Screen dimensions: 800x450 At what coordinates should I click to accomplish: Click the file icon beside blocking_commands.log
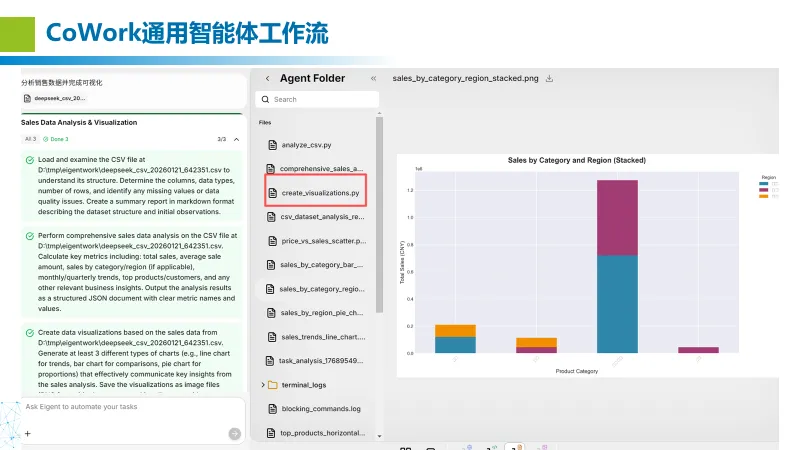pos(272,409)
